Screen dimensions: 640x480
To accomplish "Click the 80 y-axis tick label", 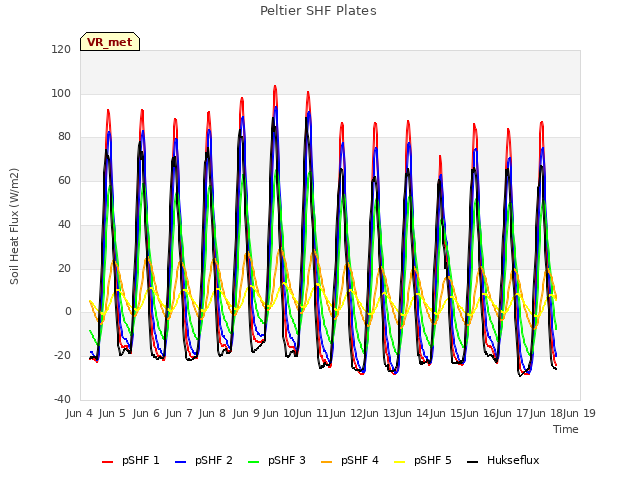I will 64,137.
